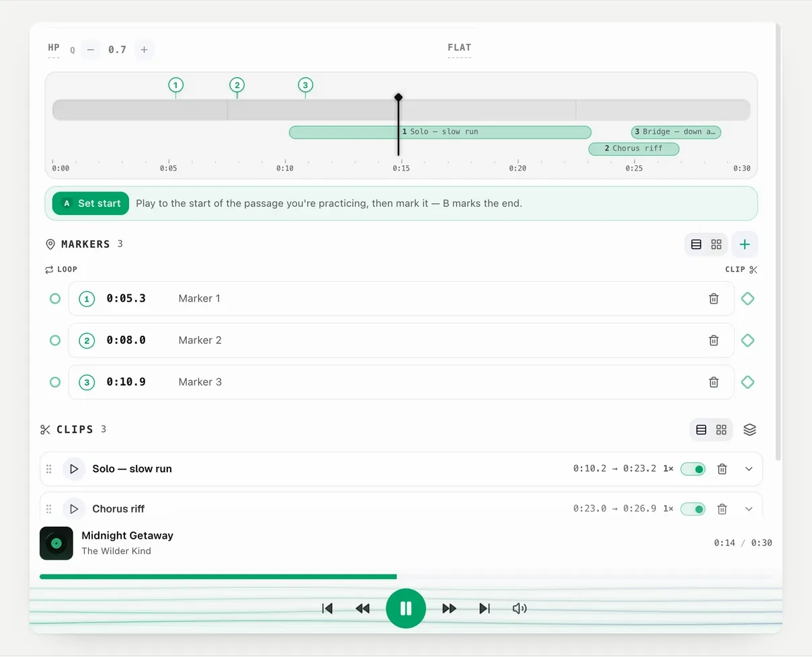
Task: Switch markers to grid view
Action: (716, 245)
